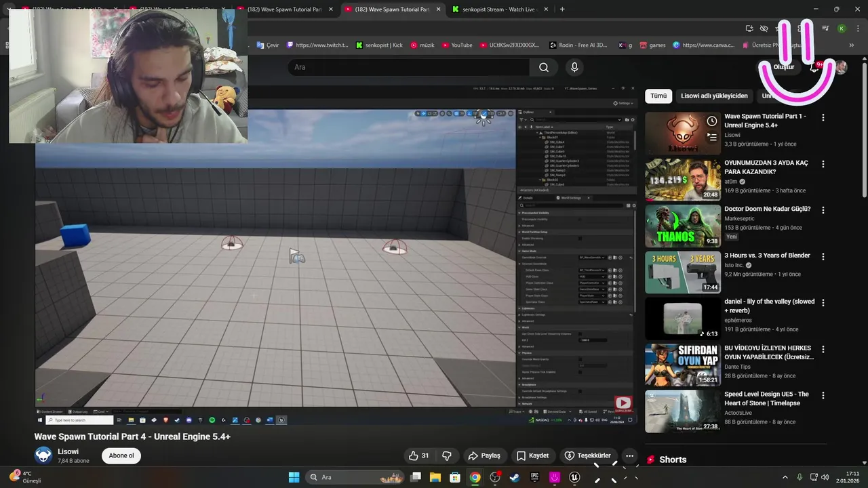Open the Lisowi channel name link

(68, 451)
